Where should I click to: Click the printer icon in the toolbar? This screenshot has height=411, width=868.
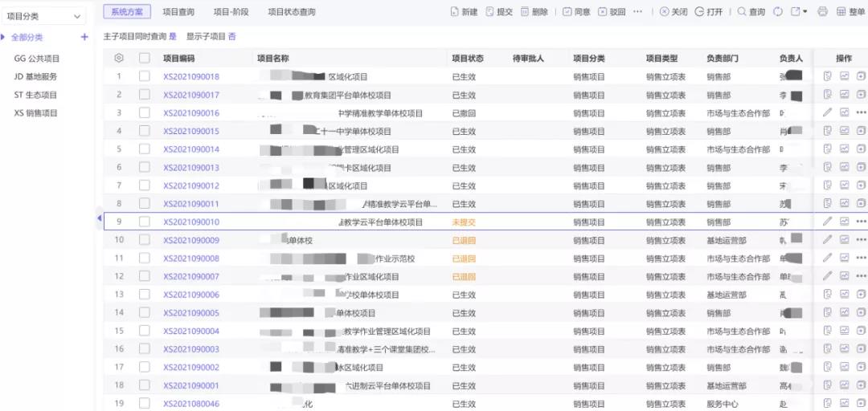(822, 12)
